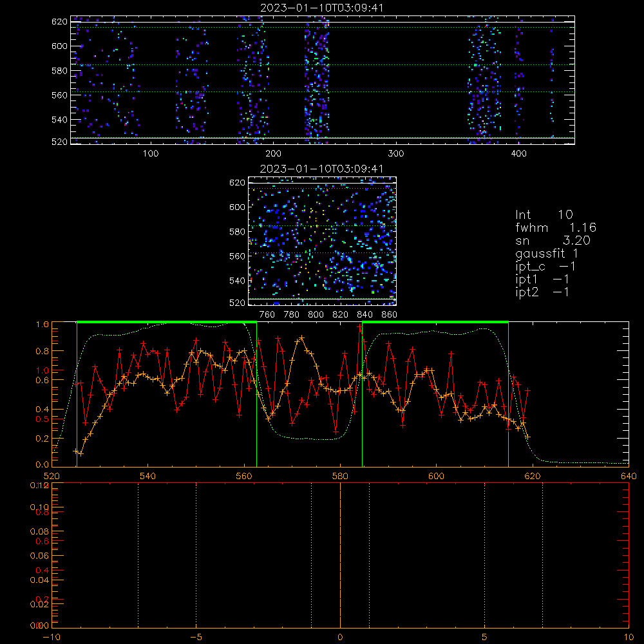Click x-axis label 780 in middle panel

tap(292, 315)
